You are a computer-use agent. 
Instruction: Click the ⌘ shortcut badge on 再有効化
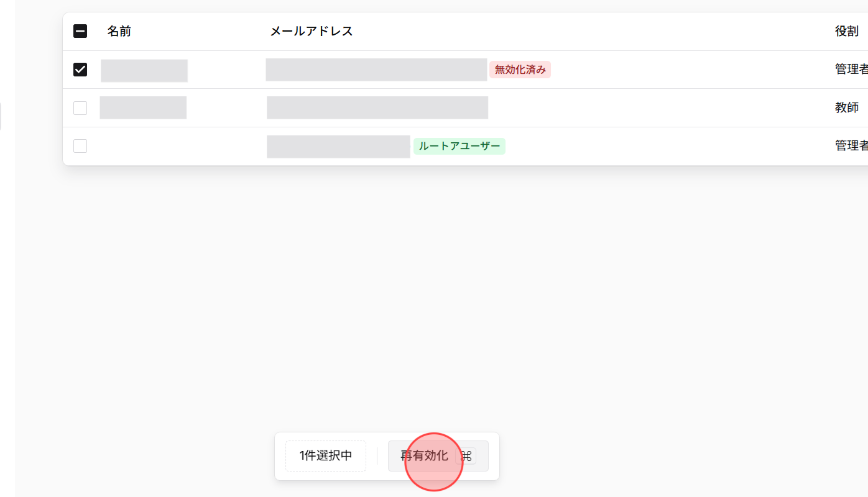[x=467, y=455]
